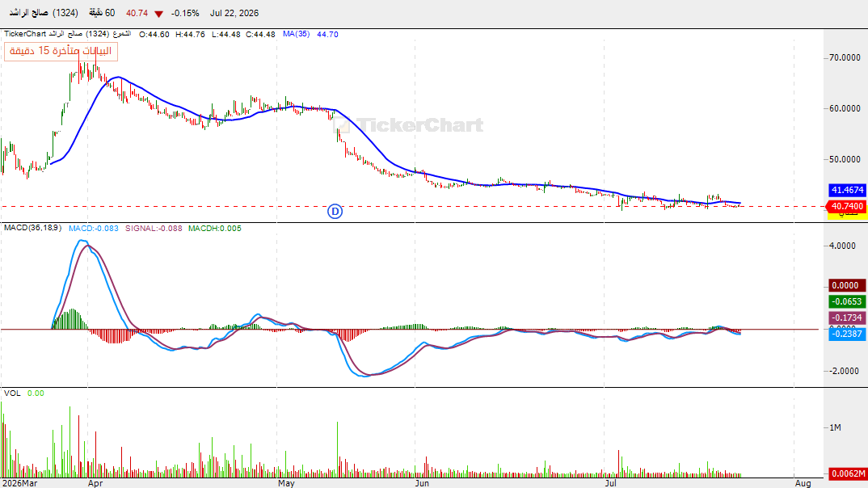The width and height of the screenshot is (868, 488).
Task: Select the blue 41.4674 MA value tag
Action: pyautogui.click(x=847, y=190)
